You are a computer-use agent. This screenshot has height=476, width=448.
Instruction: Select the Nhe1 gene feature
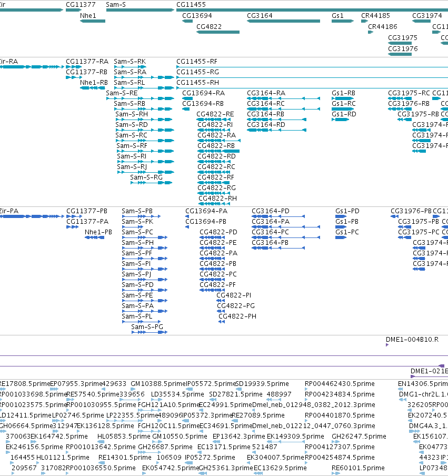click(93, 21)
